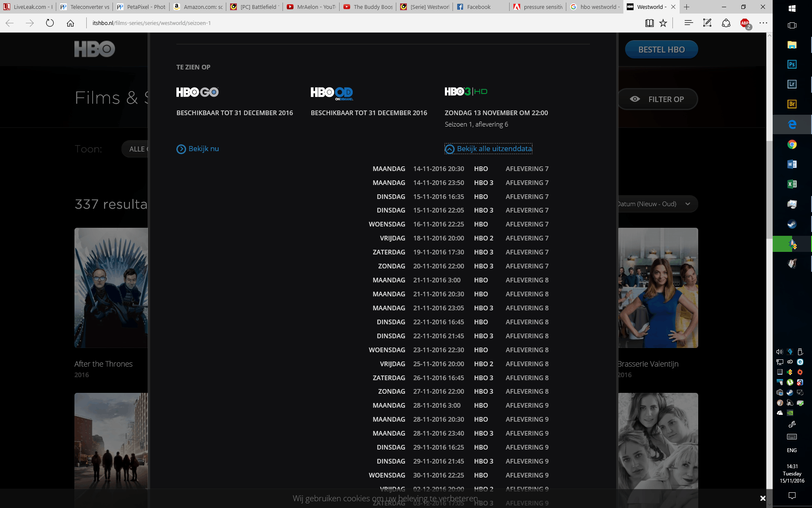Add page to favorites star icon
Screen dimensions: 812x508
663,23
